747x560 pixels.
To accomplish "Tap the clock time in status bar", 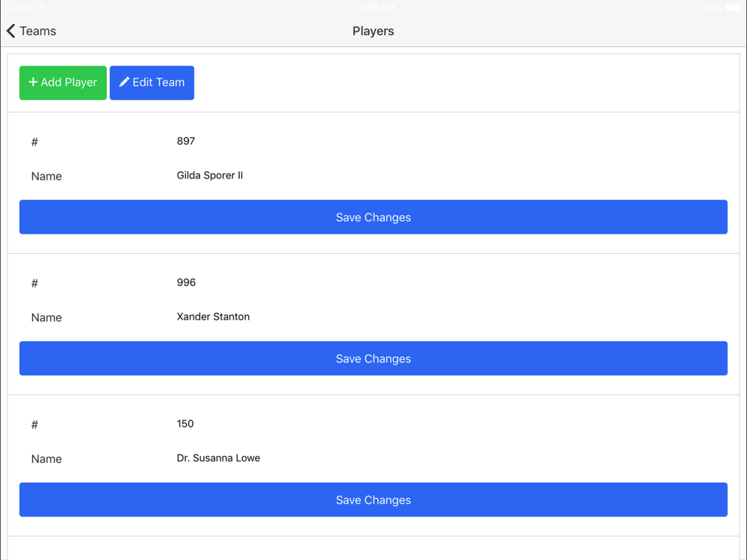I will [x=374, y=7].
